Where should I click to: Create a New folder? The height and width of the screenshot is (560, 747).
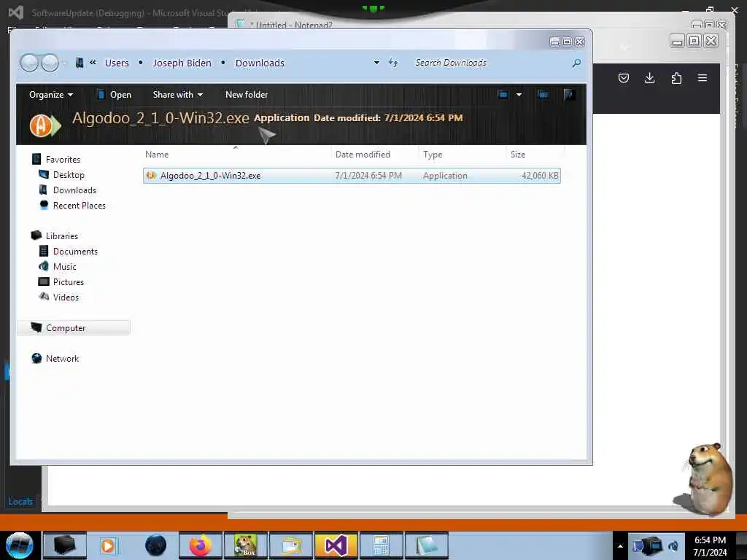(x=247, y=95)
